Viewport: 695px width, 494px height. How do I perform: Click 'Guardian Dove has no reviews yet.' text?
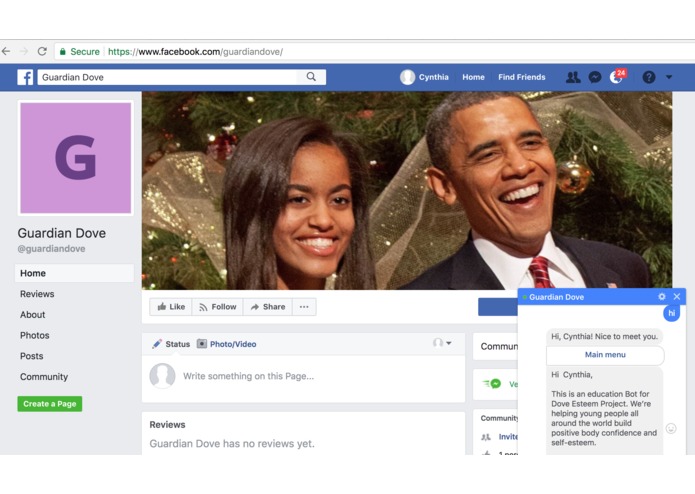point(232,443)
